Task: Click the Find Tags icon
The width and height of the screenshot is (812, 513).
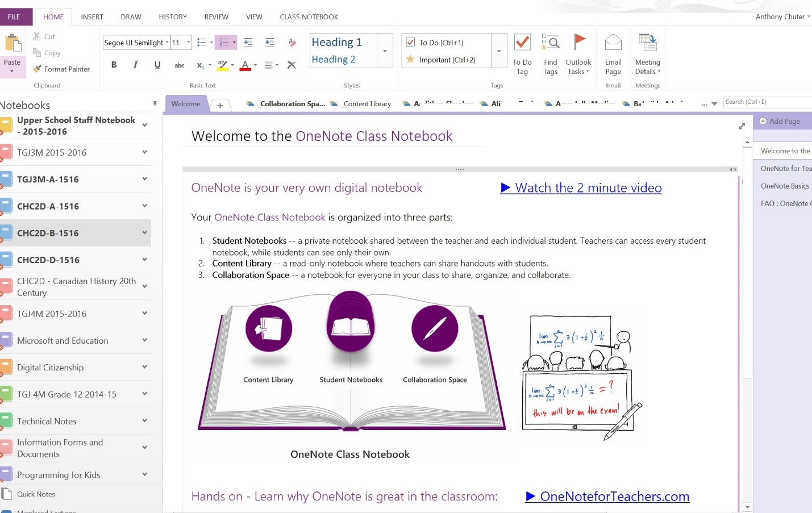Action: (x=550, y=43)
